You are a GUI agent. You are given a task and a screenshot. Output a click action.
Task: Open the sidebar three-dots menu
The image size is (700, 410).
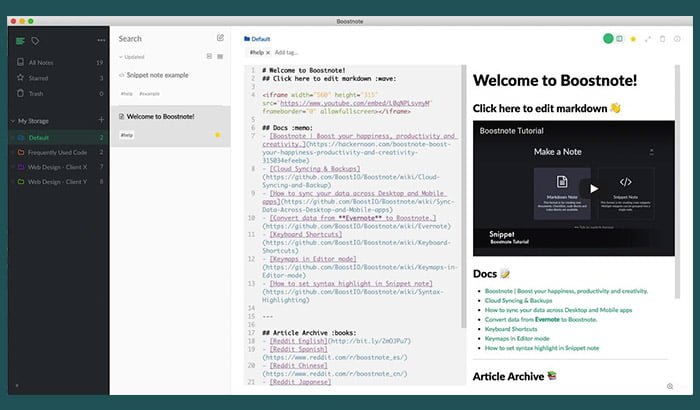coord(101,40)
